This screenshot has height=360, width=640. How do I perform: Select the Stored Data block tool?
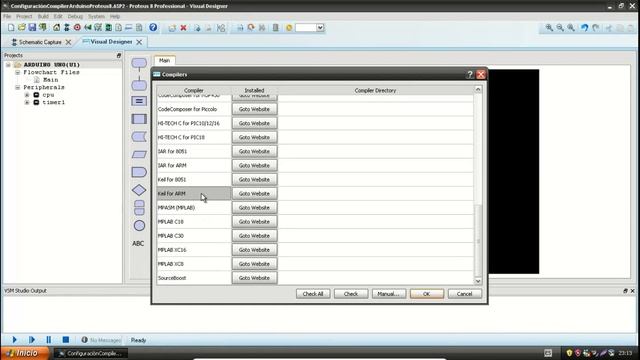coord(139,137)
